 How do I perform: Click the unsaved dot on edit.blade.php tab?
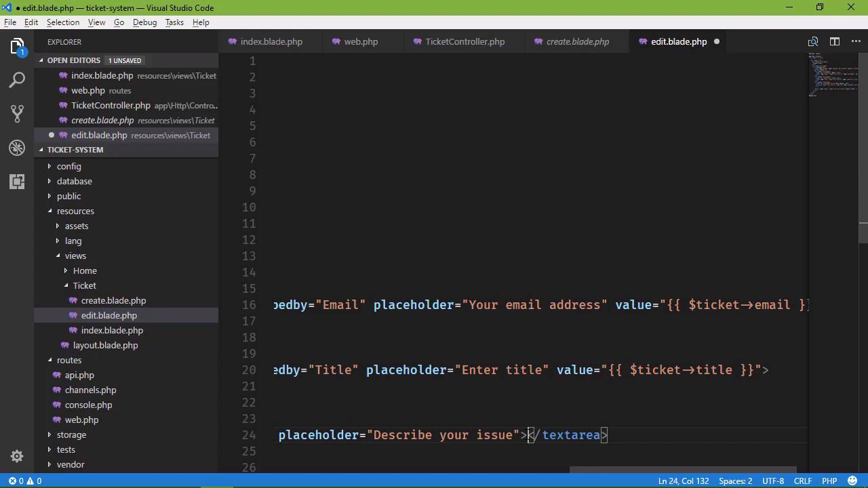click(x=716, y=41)
